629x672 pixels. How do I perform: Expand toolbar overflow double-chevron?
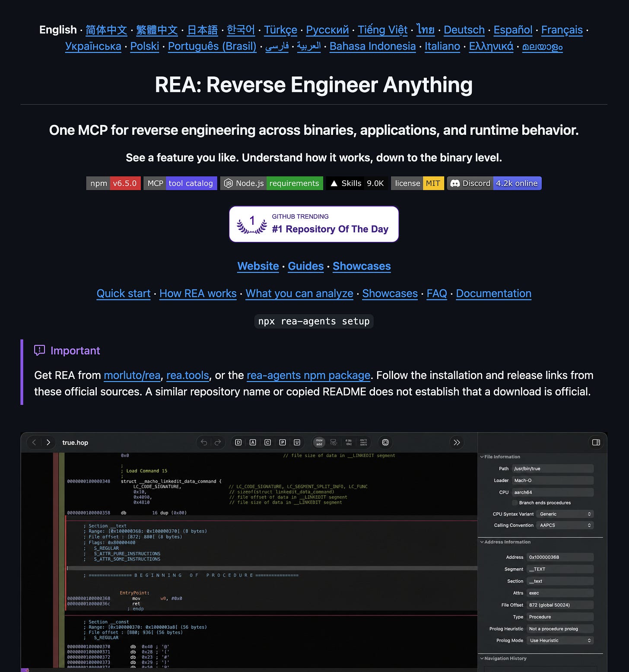coord(457,443)
